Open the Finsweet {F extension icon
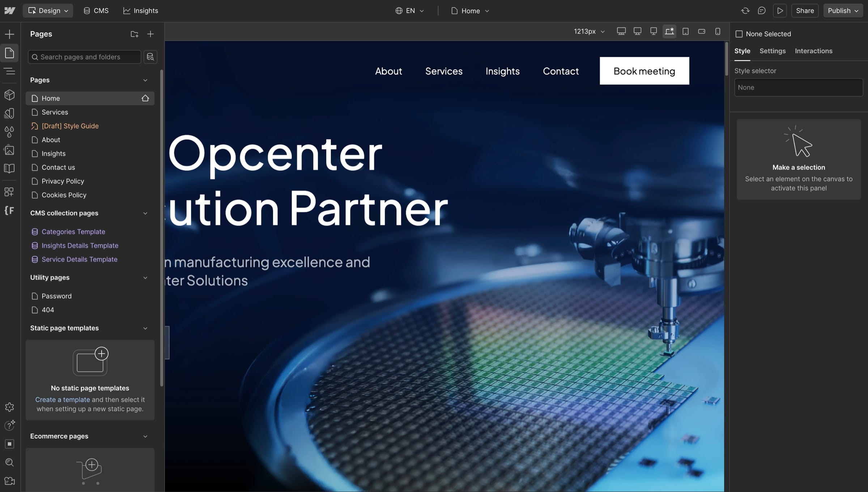868x492 pixels. (x=9, y=210)
